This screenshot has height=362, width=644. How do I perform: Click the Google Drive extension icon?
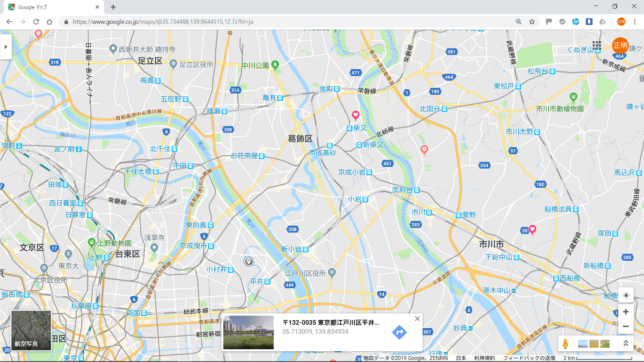(602, 21)
